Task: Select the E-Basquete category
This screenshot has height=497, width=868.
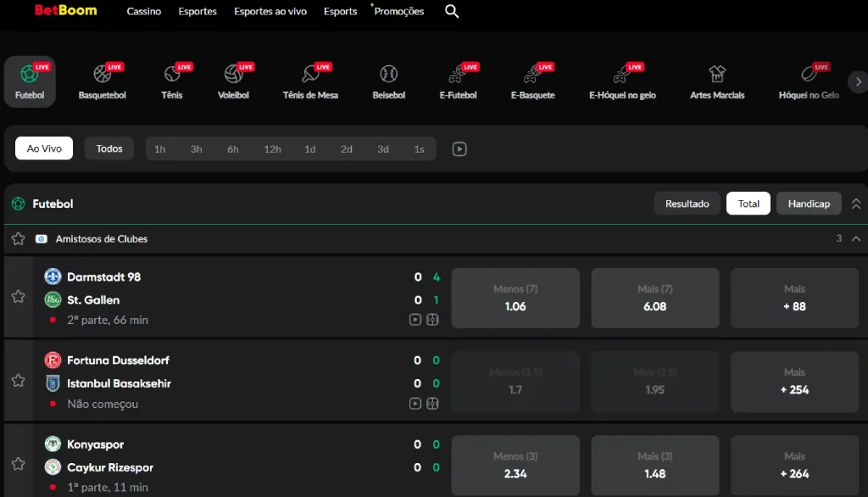Action: click(532, 81)
